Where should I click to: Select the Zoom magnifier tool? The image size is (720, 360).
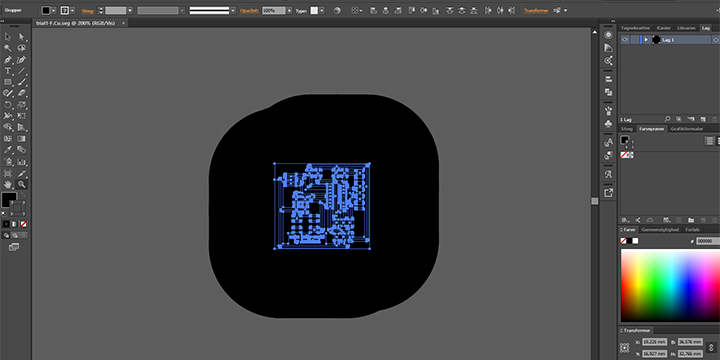click(22, 184)
